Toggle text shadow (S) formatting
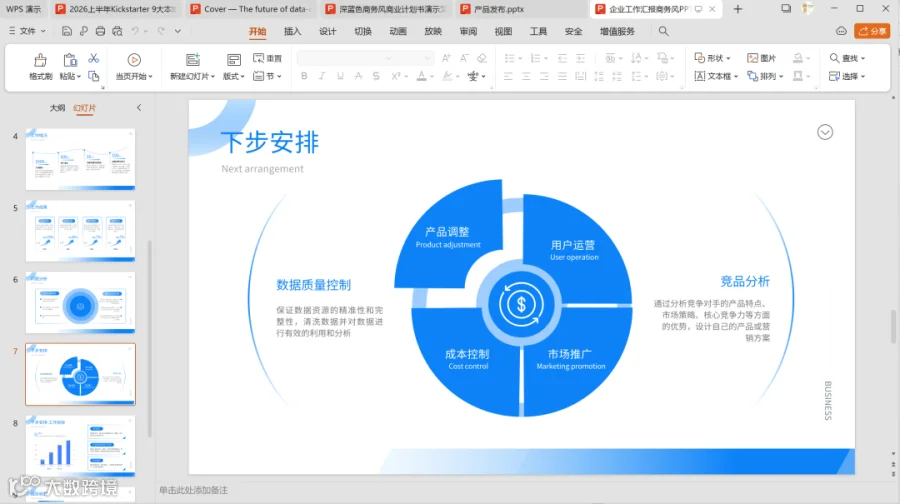This screenshot has width=900, height=504. (376, 76)
